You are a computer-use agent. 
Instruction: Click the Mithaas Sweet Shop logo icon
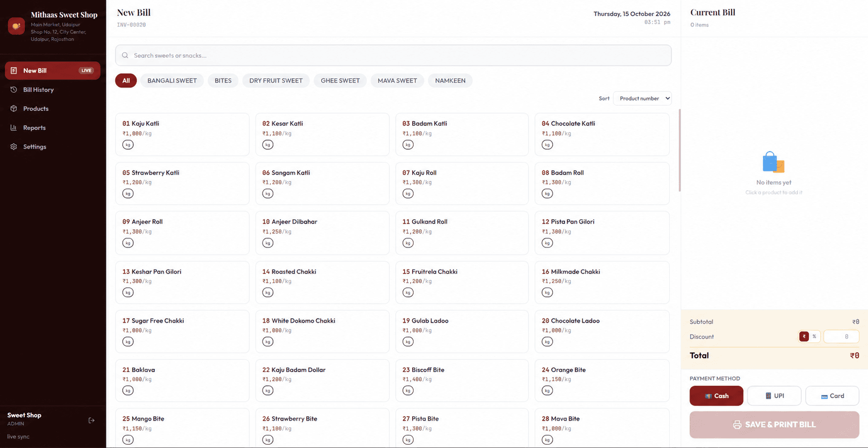(16, 26)
